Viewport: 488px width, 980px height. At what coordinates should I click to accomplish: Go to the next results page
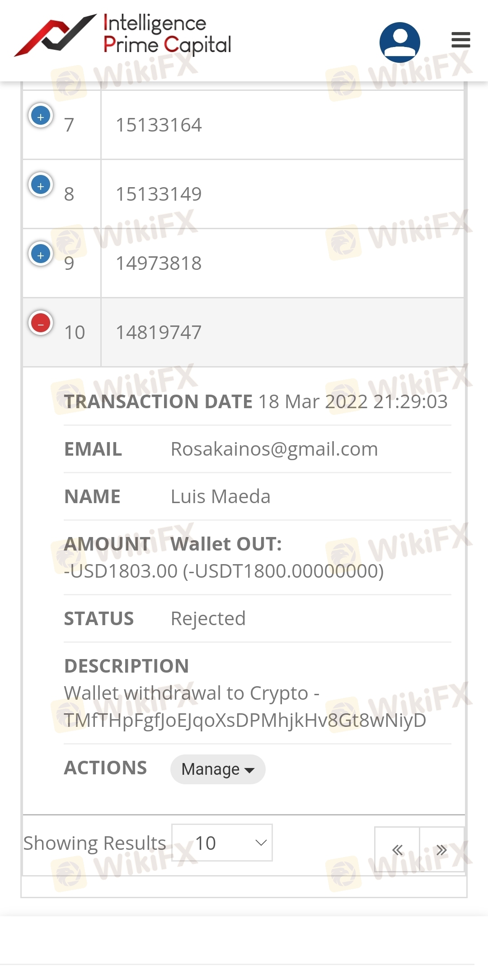pos(441,850)
